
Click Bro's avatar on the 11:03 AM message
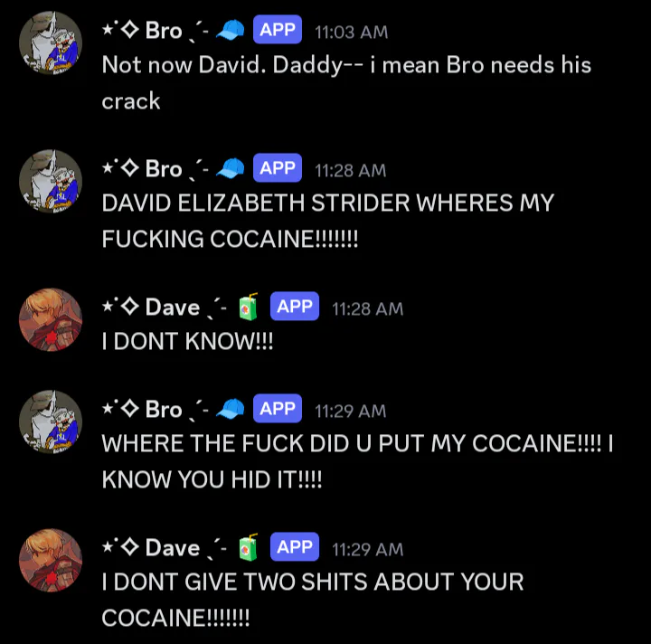pyautogui.click(x=51, y=43)
